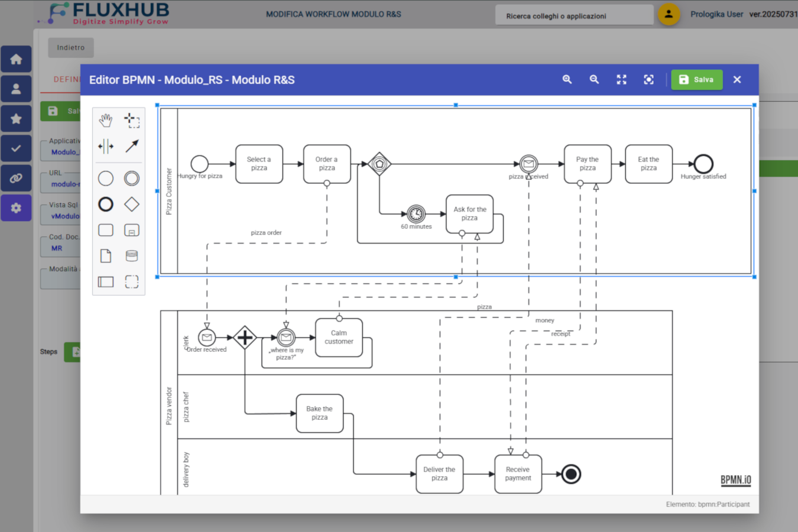Save the diagram with the Salva button
798x532 pixels.
pos(696,79)
